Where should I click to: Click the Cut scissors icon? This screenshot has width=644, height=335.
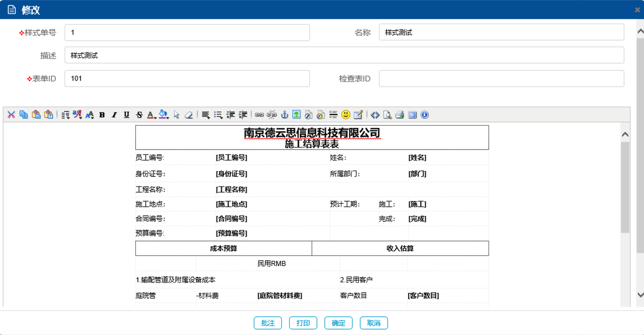click(11, 114)
